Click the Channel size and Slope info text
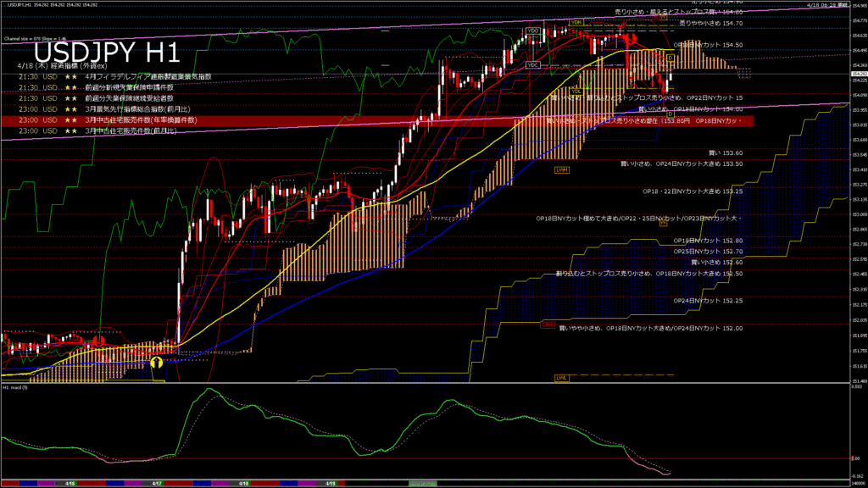 [32, 39]
